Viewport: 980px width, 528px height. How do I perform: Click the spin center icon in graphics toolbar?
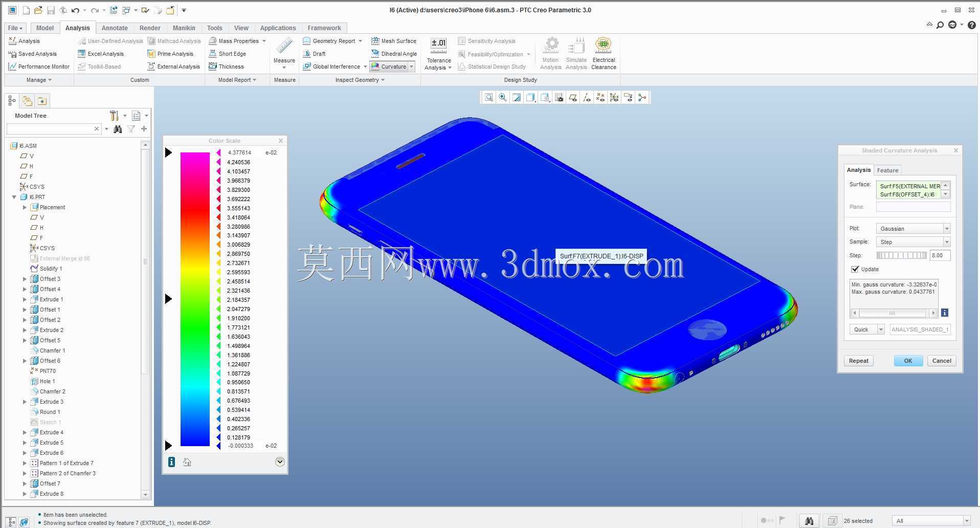pos(642,97)
